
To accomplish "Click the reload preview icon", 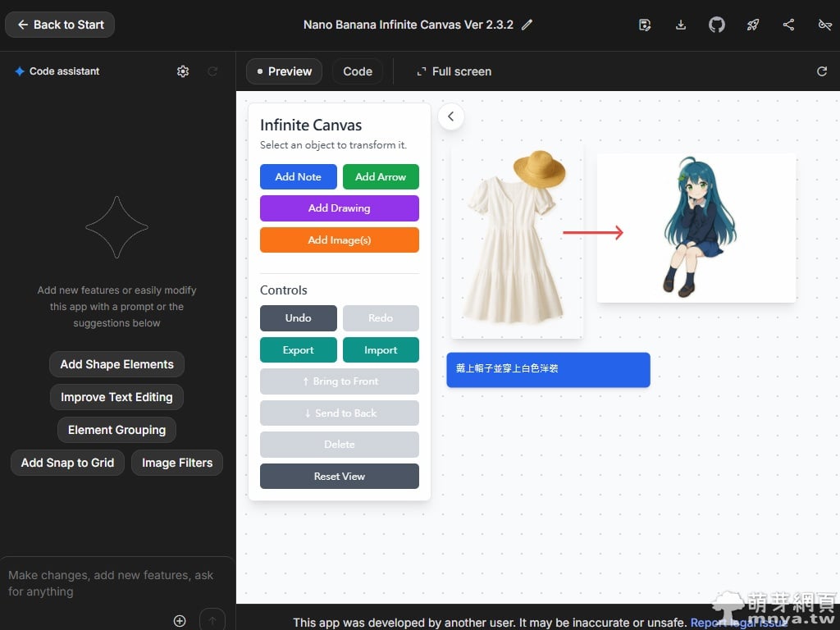I will point(822,71).
